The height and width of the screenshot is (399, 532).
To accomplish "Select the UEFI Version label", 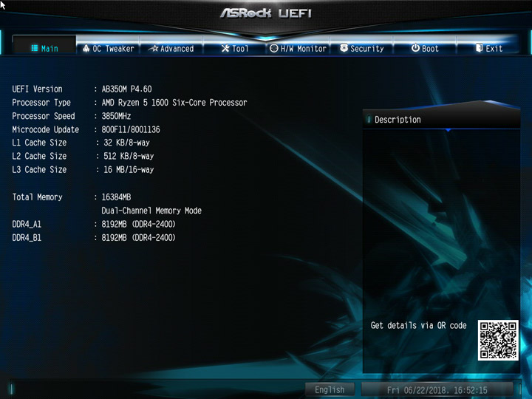I will pyautogui.click(x=38, y=89).
